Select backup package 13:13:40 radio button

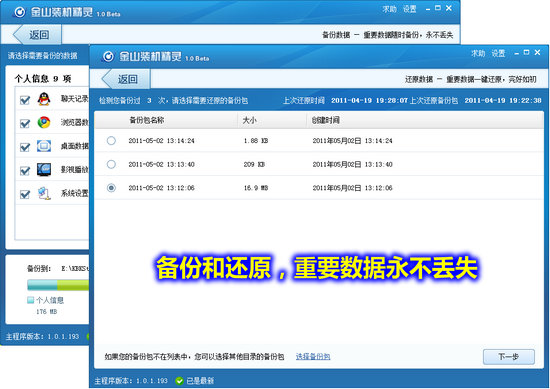[x=111, y=164]
